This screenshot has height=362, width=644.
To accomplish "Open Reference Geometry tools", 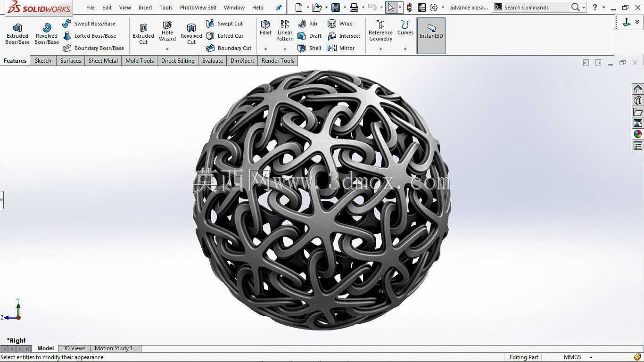I will (x=380, y=31).
